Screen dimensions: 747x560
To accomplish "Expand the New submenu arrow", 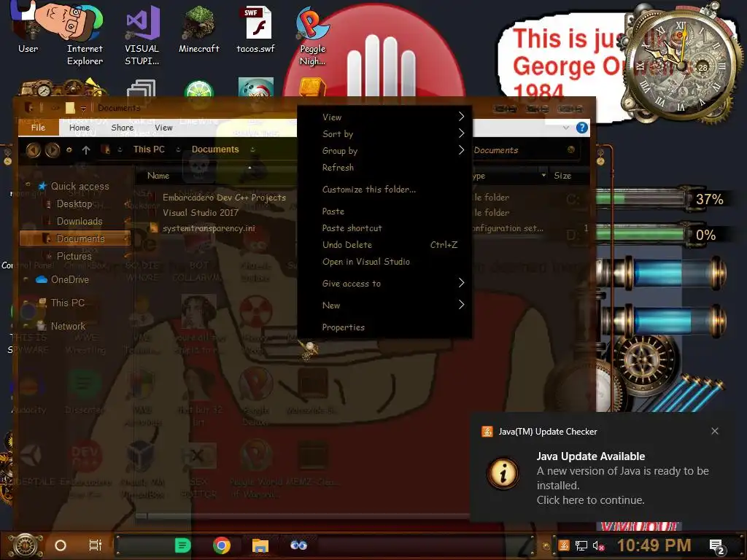I will (461, 305).
